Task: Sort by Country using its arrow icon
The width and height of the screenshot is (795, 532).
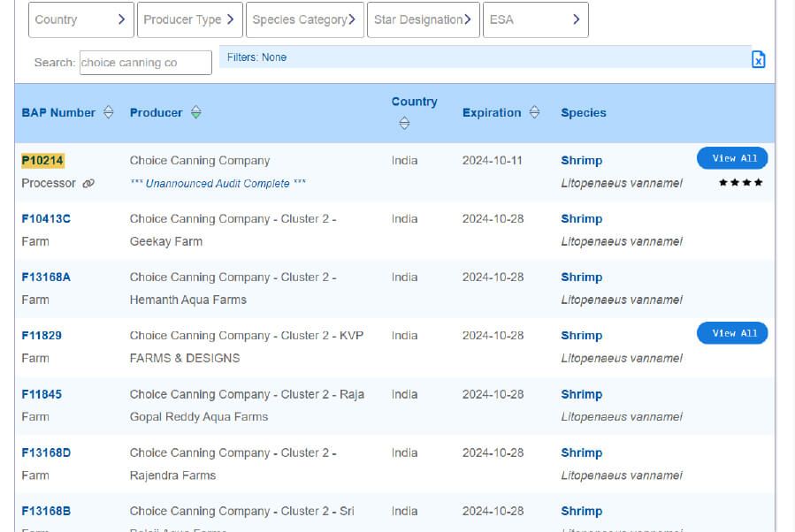Action: 404,123
